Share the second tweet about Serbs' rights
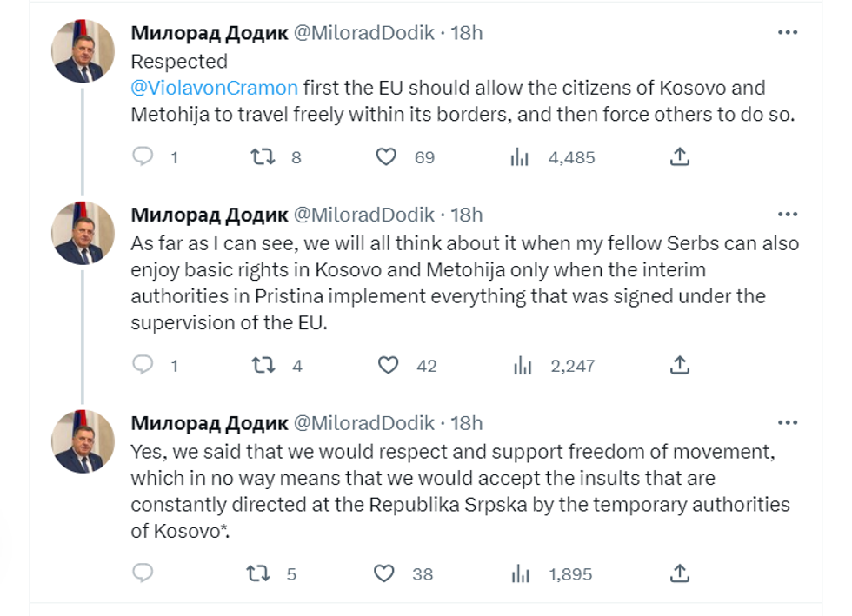Screen dimensions: 852x616 681,365
